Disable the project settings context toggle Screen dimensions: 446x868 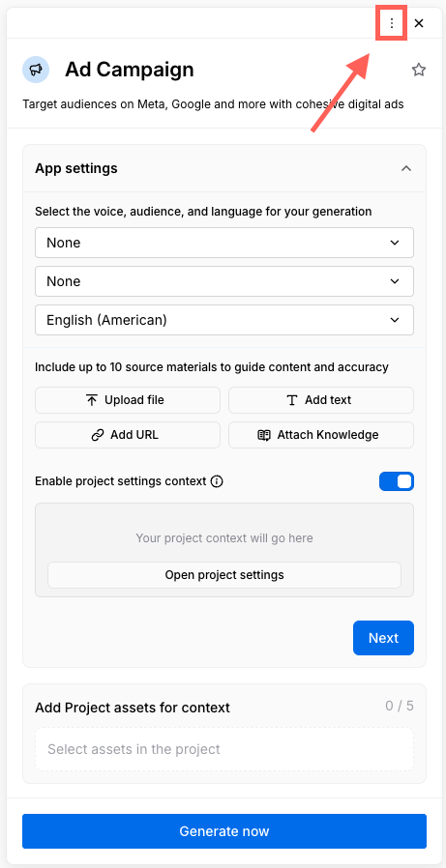[396, 481]
